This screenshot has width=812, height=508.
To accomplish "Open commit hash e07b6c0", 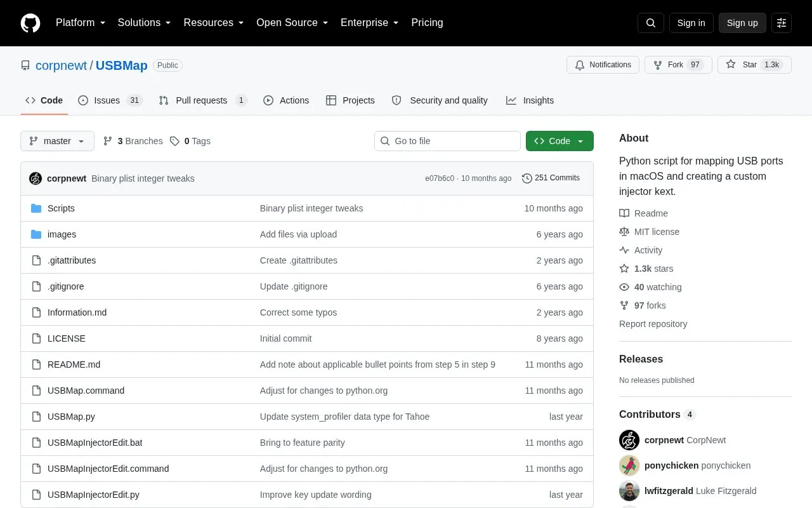I will [x=440, y=178].
